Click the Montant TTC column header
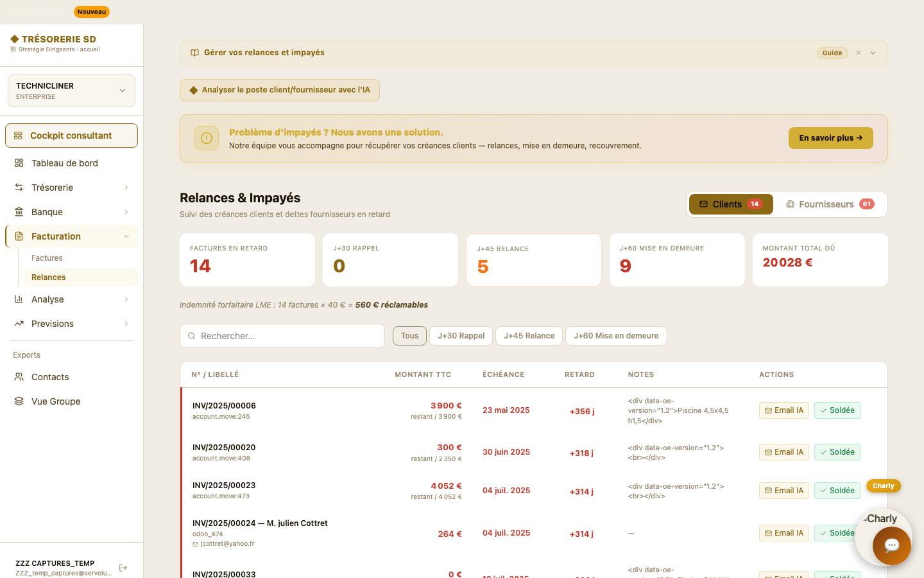 [x=423, y=374]
